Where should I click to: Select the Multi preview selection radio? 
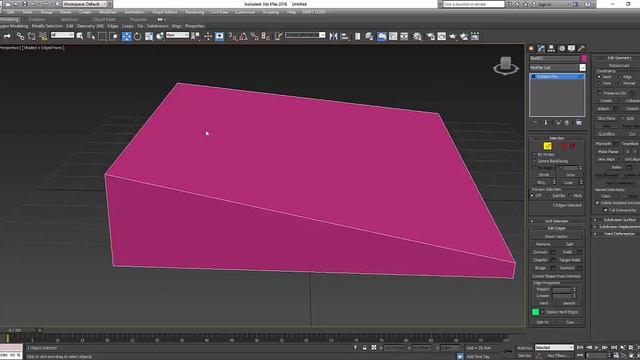point(571,196)
